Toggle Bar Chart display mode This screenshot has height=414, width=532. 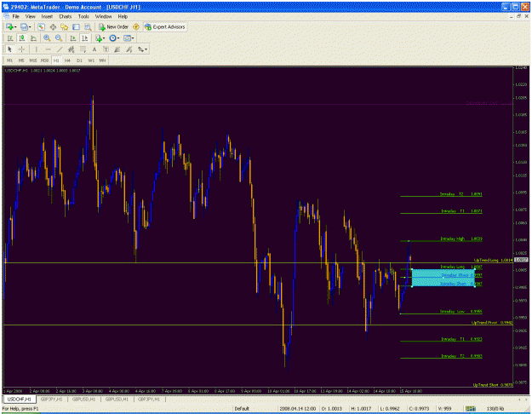[x=10, y=38]
